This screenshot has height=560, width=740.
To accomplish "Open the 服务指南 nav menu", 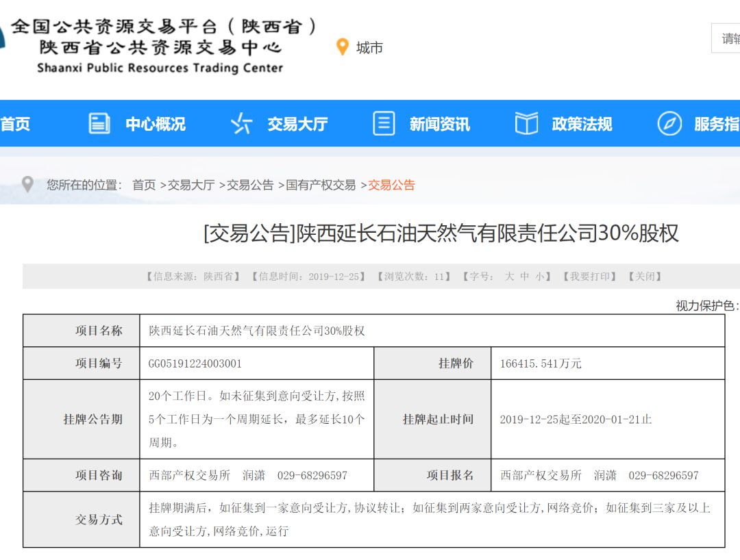I will 717,124.
